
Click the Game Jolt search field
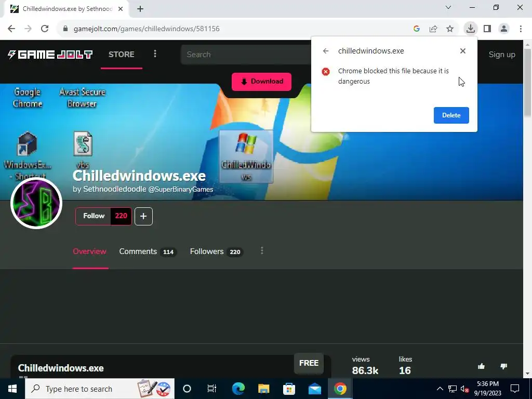[247, 54]
